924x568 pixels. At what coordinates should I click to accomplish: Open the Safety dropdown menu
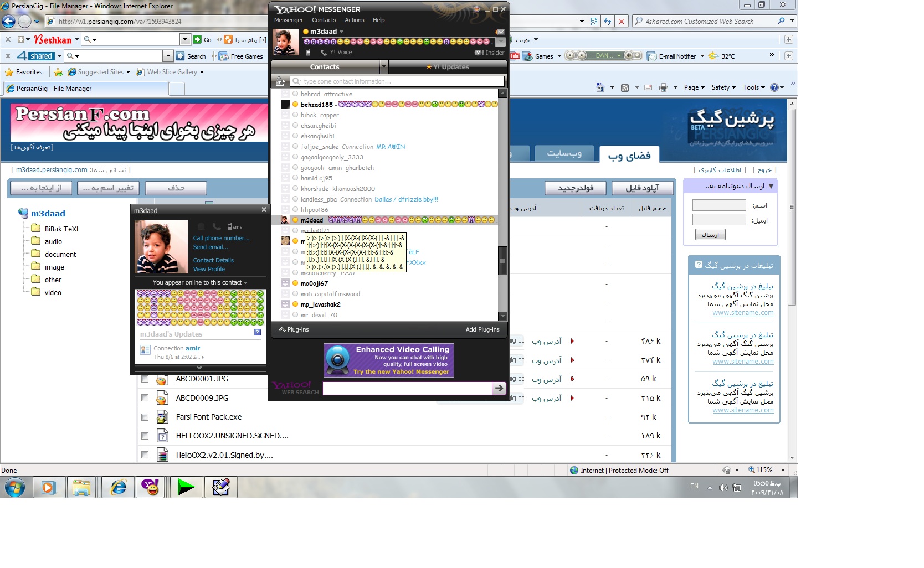click(x=723, y=87)
